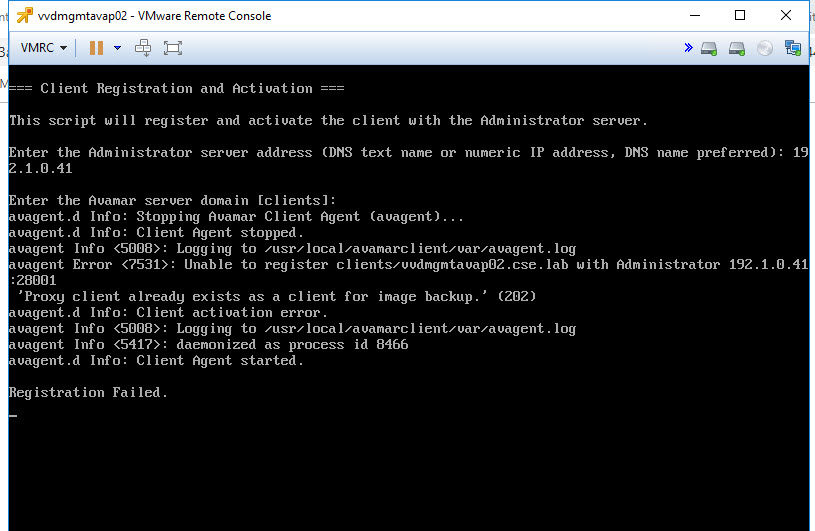The width and height of the screenshot is (815, 531).
Task: Open the VMRC menu dropdown
Action: (x=44, y=48)
